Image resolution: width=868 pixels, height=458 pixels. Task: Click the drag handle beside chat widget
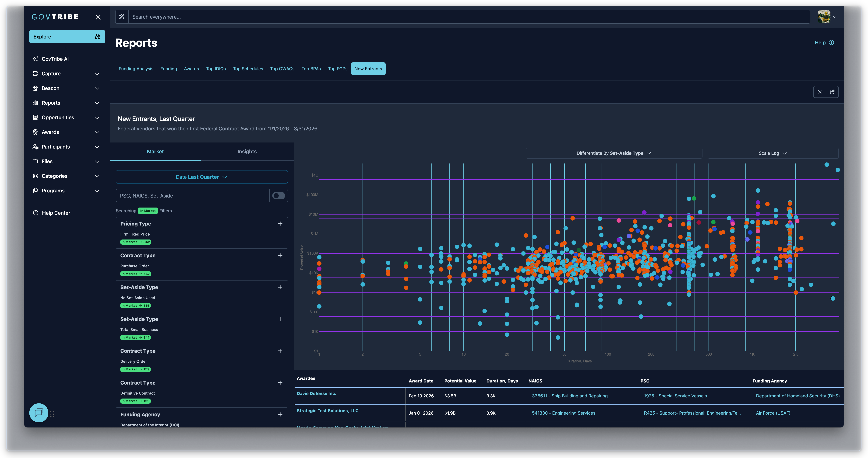coord(52,414)
